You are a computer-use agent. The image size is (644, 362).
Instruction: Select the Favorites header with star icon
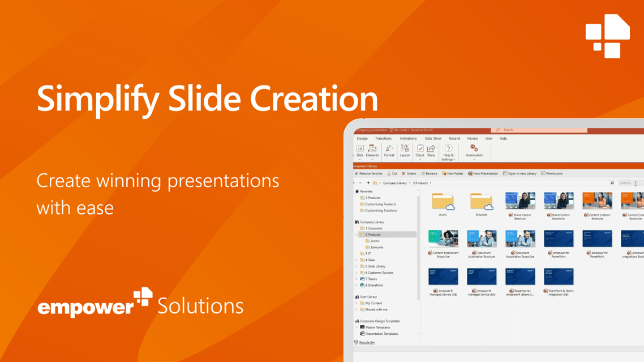364,191
